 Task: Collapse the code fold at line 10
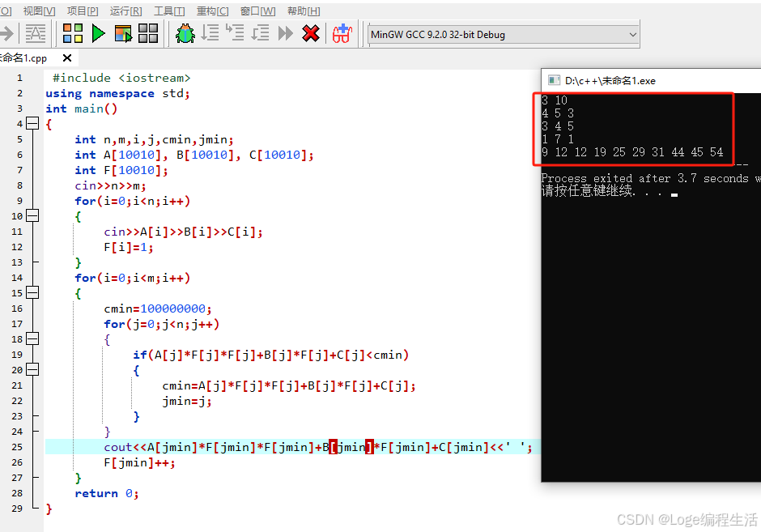click(32, 216)
